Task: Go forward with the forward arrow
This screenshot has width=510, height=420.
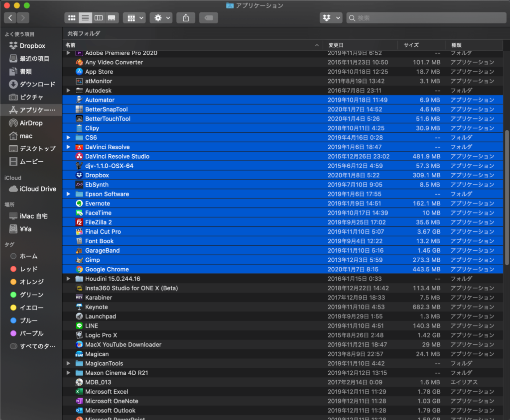Action: [x=23, y=18]
